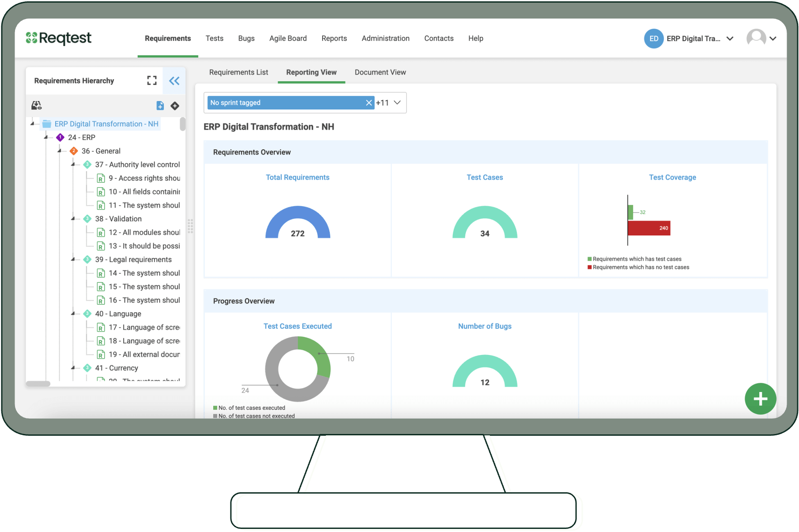Click the requirement icon for 12 - All modules
This screenshot has width=799, height=532.
(101, 233)
